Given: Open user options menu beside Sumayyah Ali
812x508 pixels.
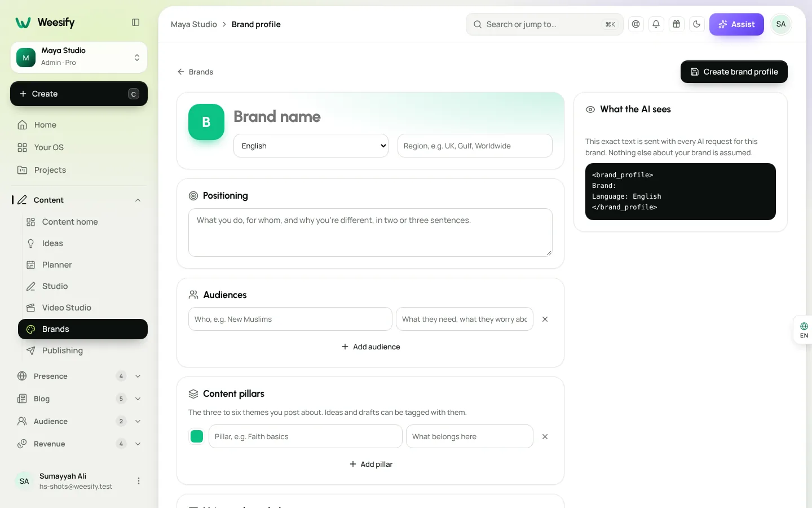Looking at the screenshot, I should (x=139, y=481).
